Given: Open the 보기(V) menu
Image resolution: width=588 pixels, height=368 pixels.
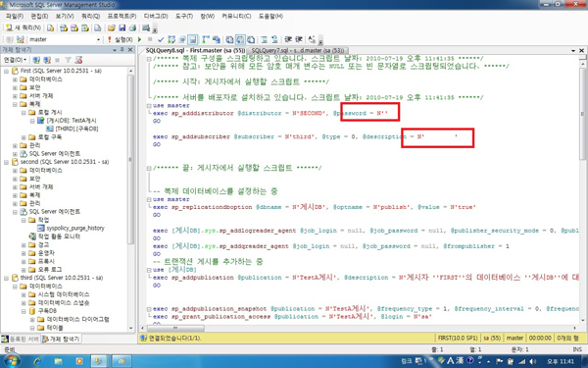Looking at the screenshot, I should point(65,16).
